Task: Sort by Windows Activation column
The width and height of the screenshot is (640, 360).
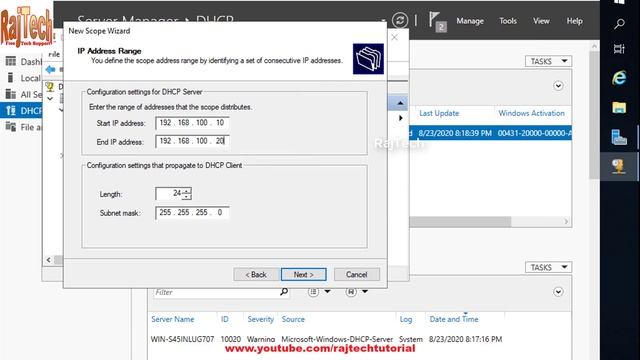Action: (531, 113)
